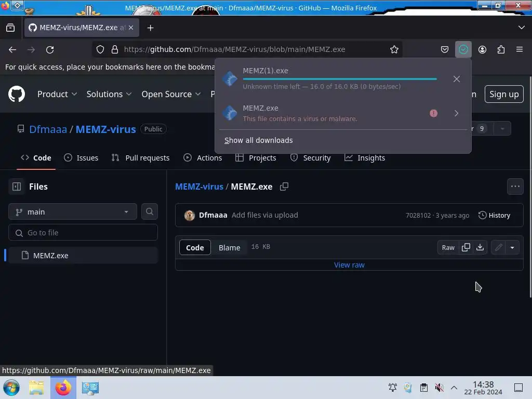Toggle the Downloads panel toolbar icon
Image resolution: width=532 pixels, height=399 pixels.
tap(463, 49)
